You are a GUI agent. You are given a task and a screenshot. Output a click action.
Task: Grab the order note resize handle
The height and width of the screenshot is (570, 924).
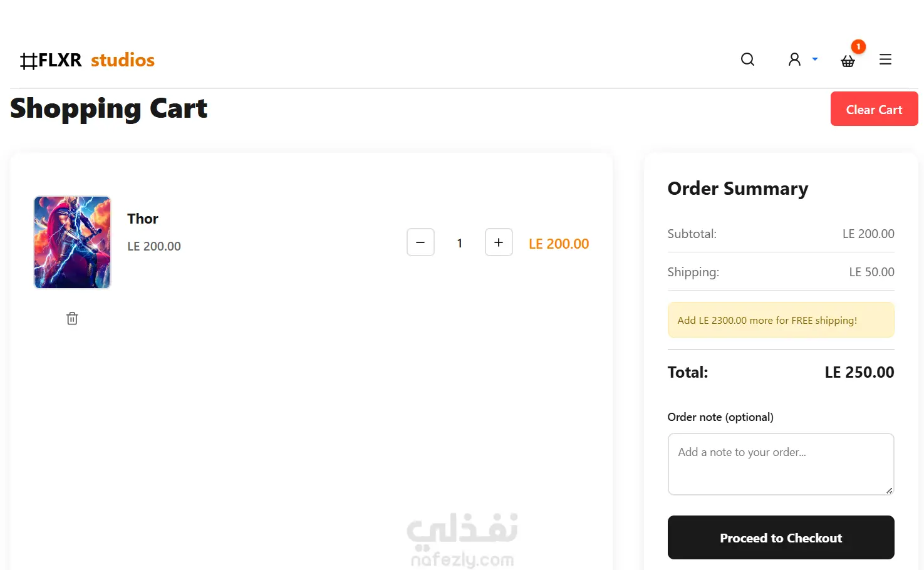coord(889,490)
